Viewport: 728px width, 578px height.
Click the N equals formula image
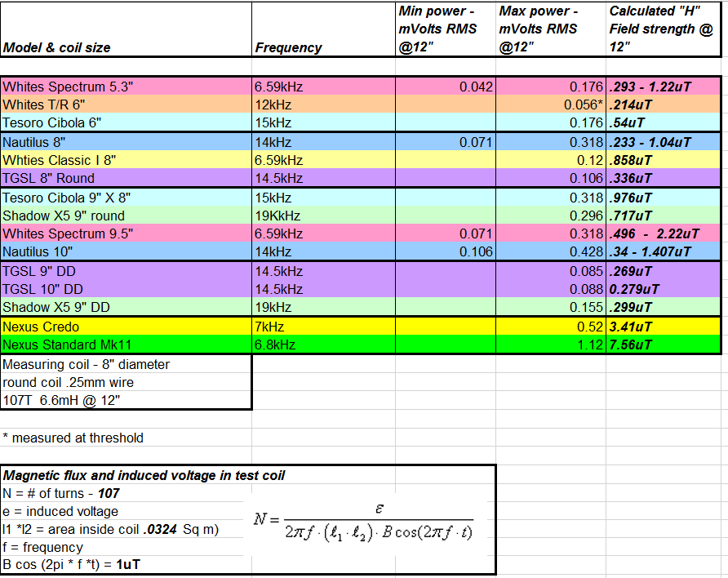click(363, 522)
